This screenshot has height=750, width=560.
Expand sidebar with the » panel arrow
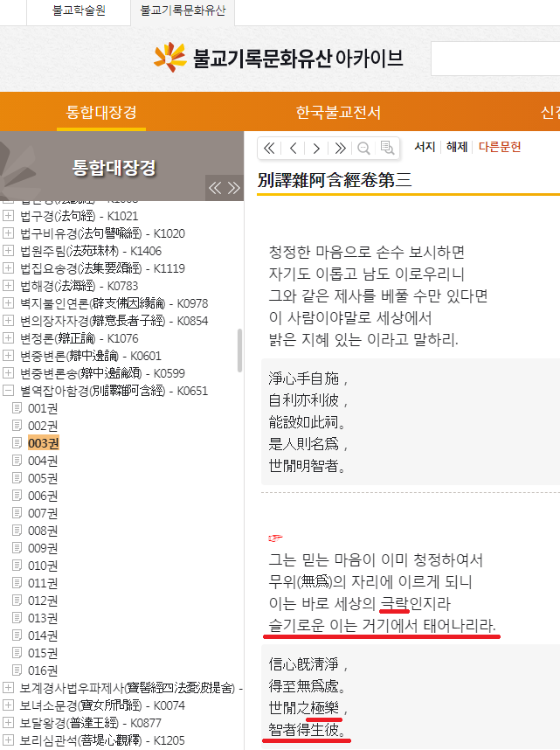point(233,187)
